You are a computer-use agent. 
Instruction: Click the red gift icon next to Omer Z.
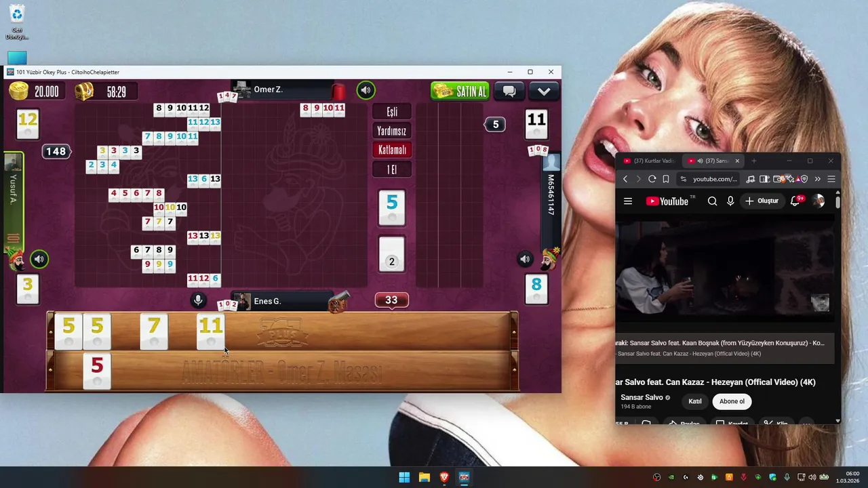[x=339, y=91]
